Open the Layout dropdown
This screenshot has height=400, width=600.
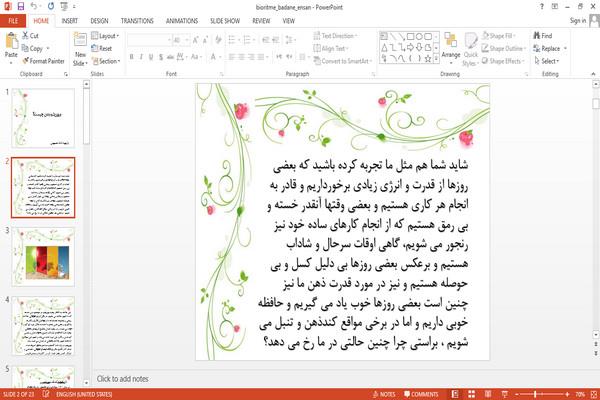pos(105,36)
